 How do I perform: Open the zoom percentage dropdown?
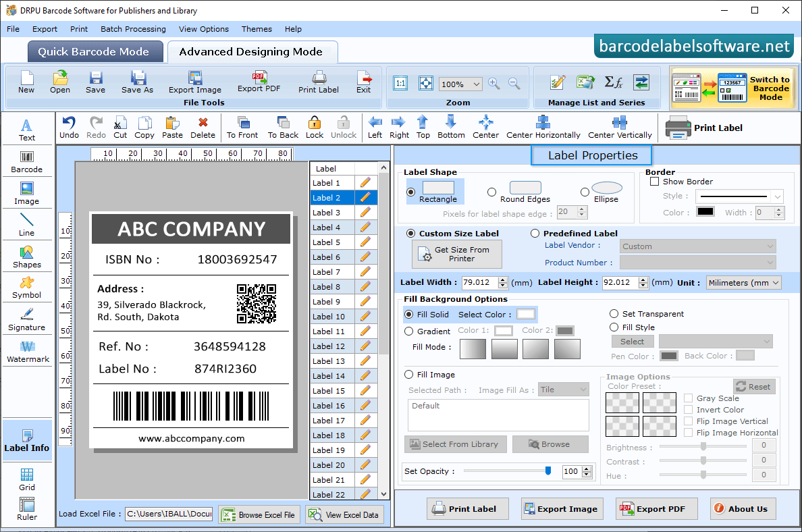(476, 84)
